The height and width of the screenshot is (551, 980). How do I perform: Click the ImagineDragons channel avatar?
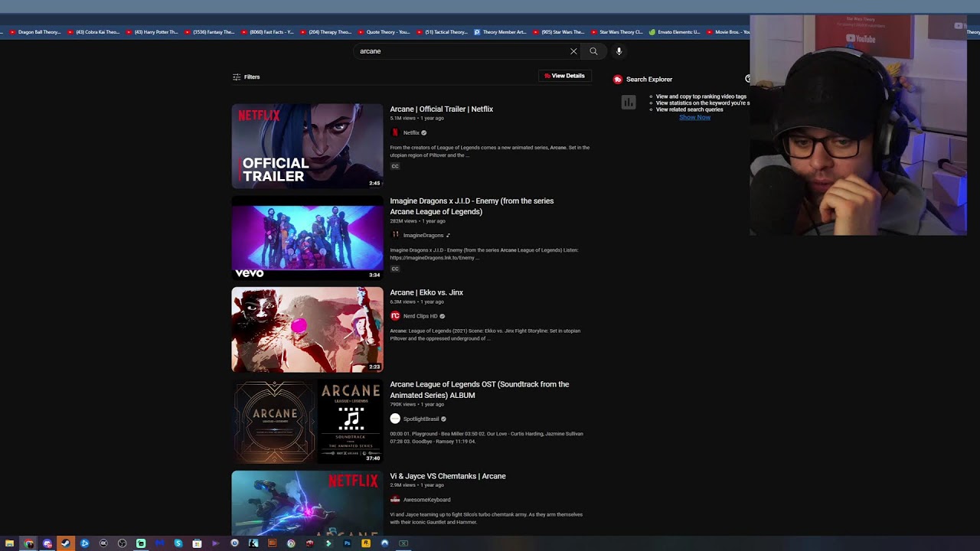point(395,235)
